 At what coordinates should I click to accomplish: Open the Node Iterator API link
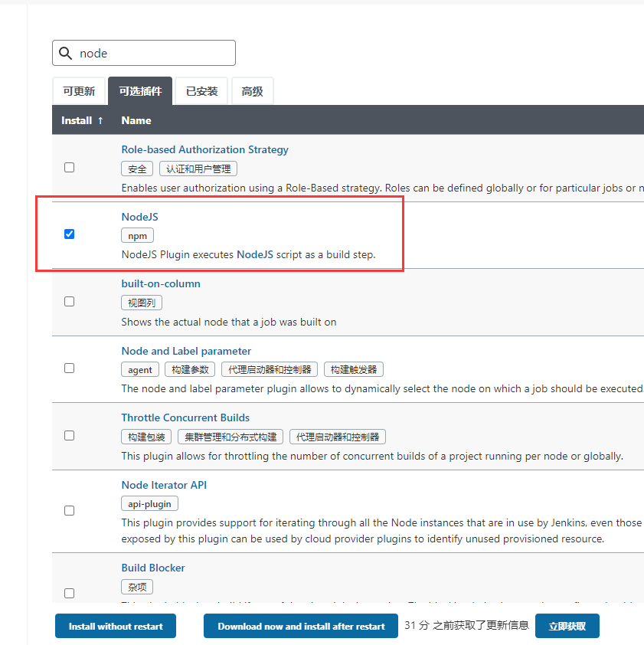coord(164,485)
